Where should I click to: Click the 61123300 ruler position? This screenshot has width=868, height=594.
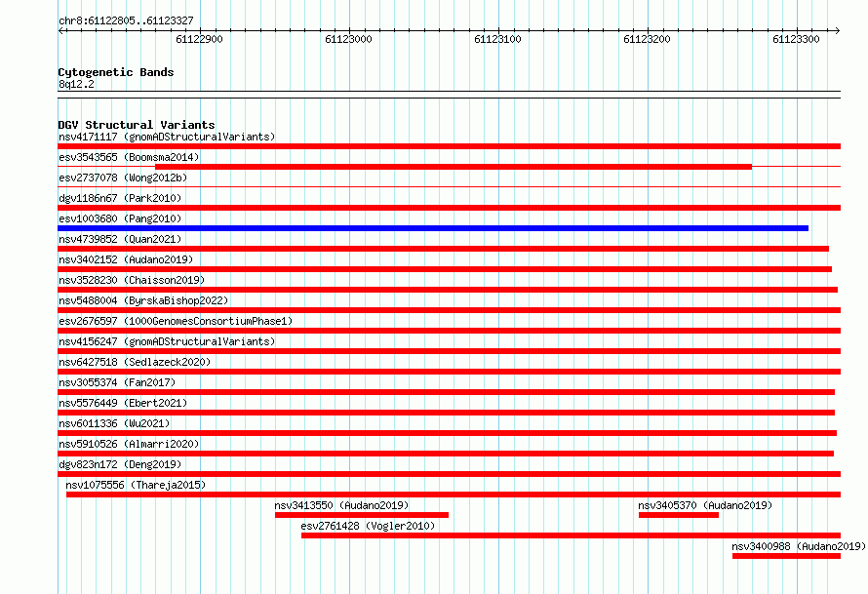[x=796, y=39]
